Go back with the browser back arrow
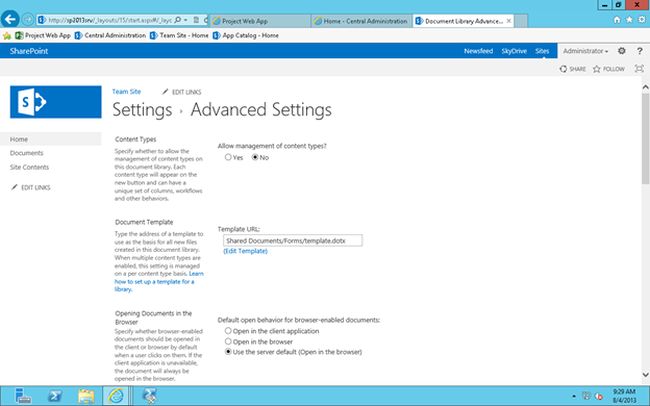650x406 pixels. tap(10, 19)
